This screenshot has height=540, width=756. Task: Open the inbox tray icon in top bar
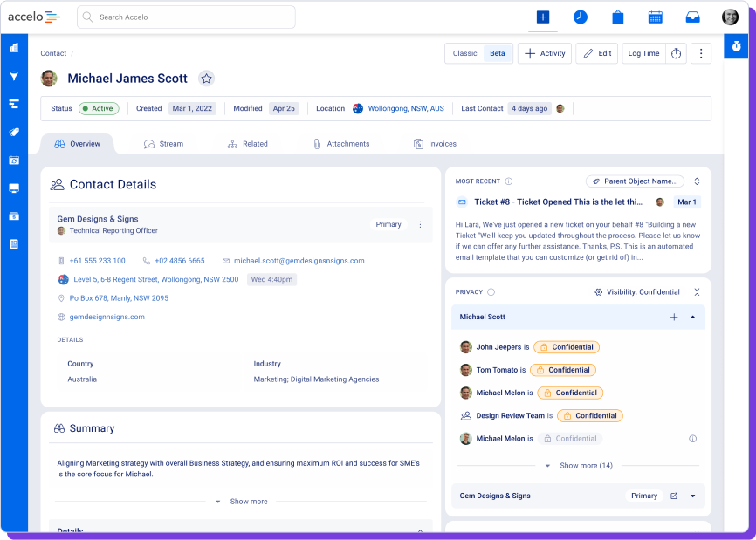click(x=693, y=17)
